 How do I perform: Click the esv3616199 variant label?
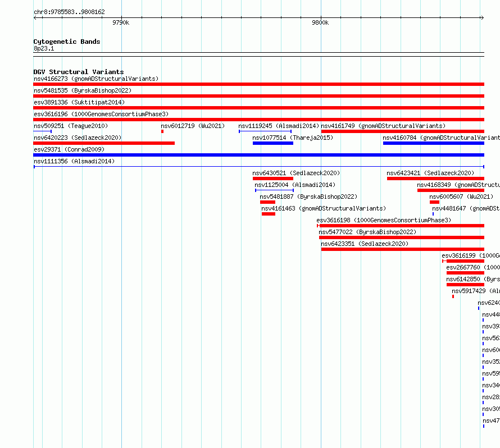click(471, 255)
